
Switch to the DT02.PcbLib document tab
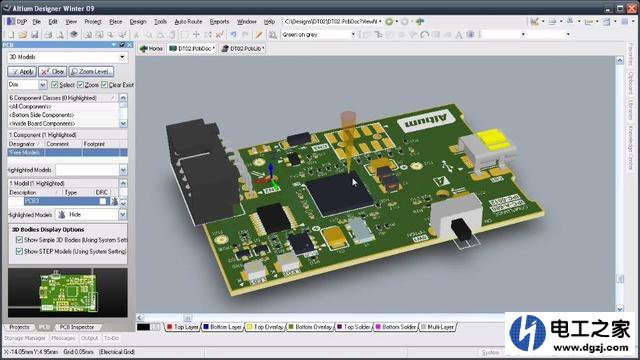click(x=243, y=49)
